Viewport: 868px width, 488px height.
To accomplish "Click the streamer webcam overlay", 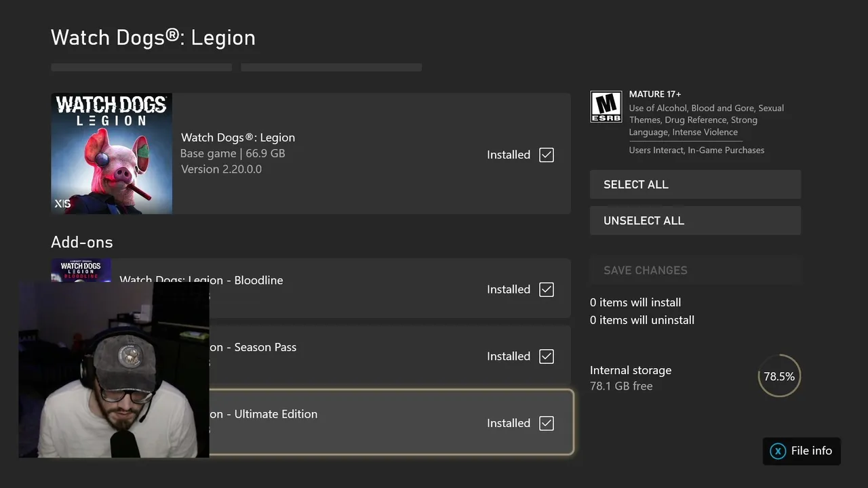I will pos(114,369).
